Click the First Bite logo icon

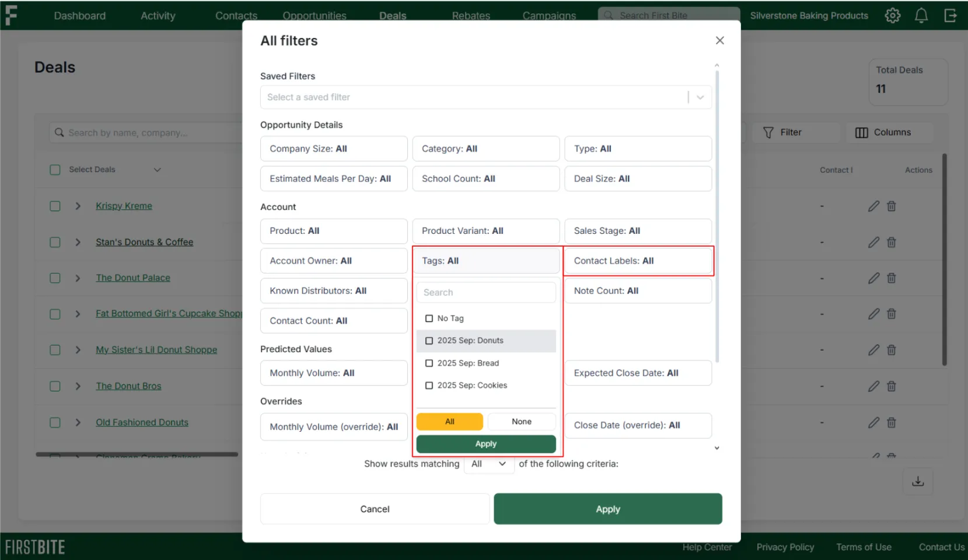point(11,15)
